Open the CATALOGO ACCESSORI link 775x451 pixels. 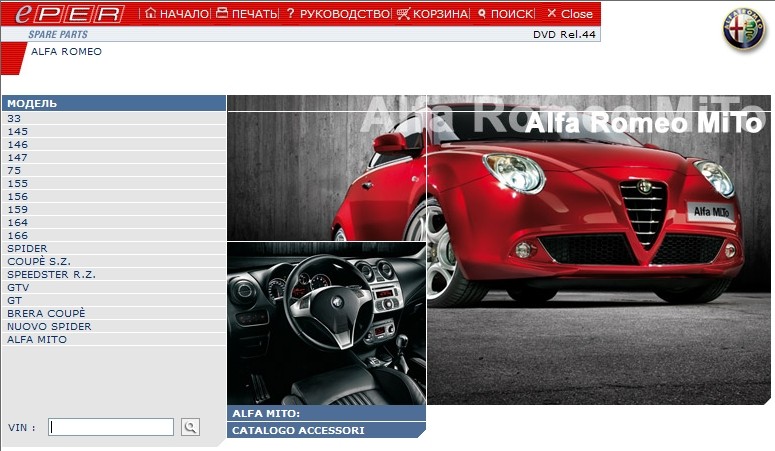tap(298, 430)
